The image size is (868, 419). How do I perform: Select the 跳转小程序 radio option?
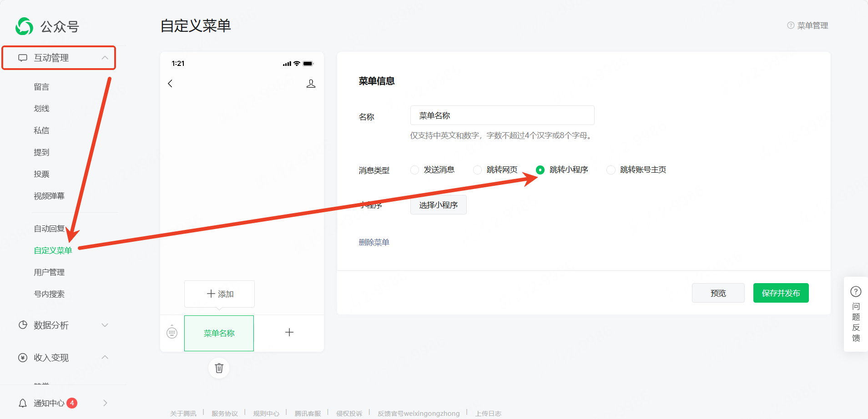pyautogui.click(x=540, y=170)
